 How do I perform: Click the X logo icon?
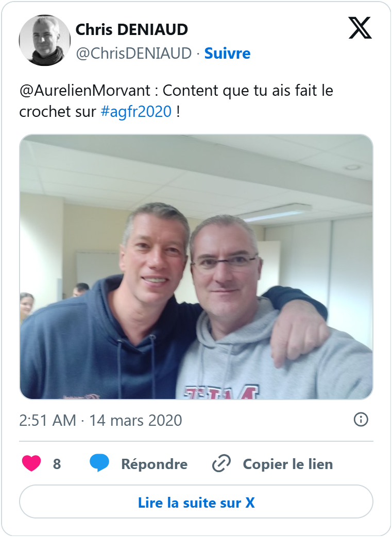click(x=360, y=28)
